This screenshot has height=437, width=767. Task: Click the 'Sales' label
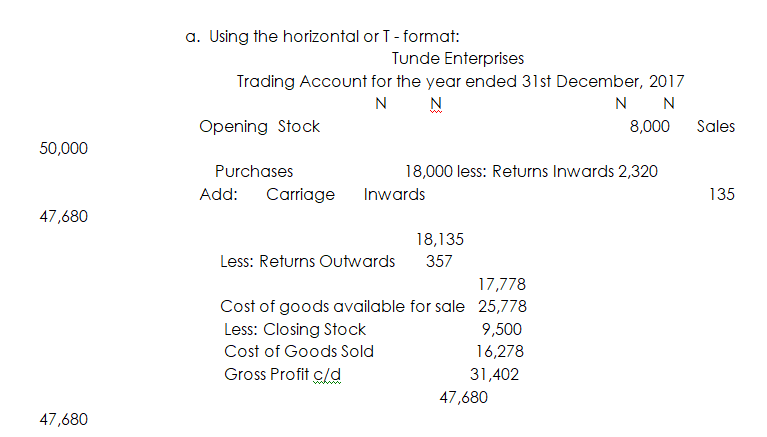[x=715, y=126]
